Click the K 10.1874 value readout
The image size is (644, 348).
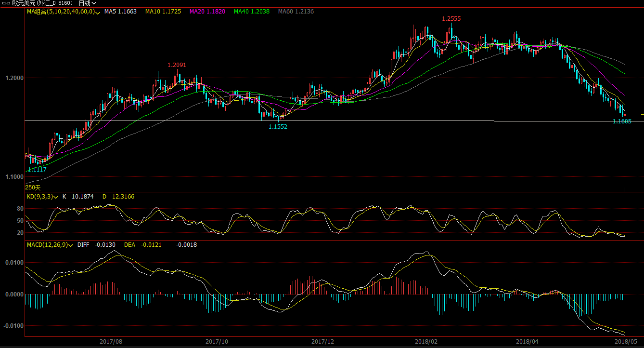click(78, 197)
